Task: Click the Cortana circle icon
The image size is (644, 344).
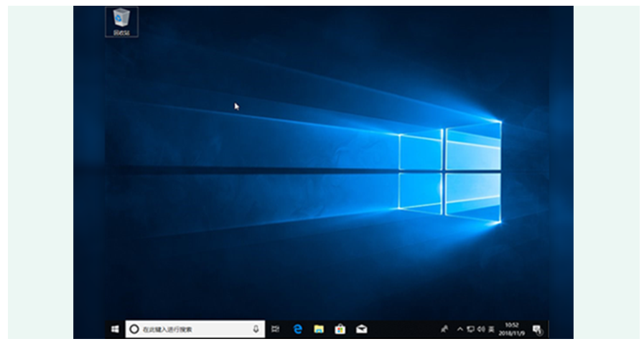Action: (134, 329)
